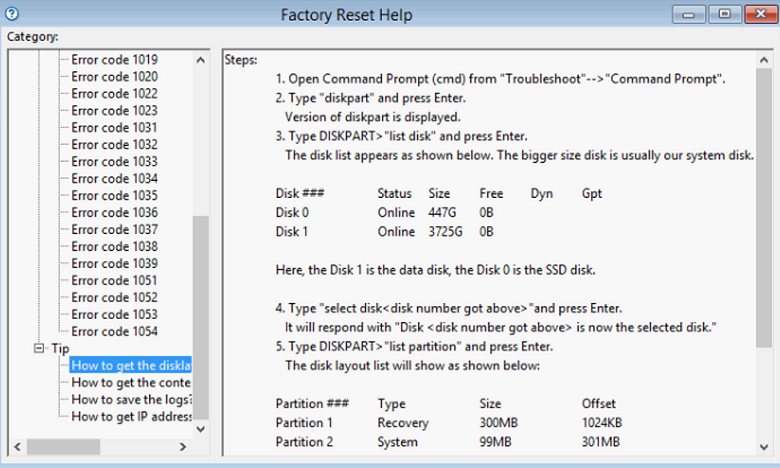Minimize the Factory Reset Help window

pos(688,14)
